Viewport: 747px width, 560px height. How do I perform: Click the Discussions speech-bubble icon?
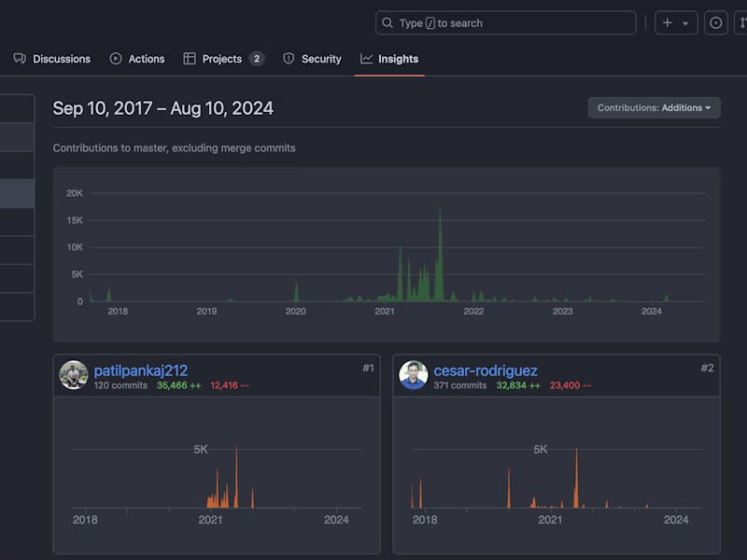pos(20,58)
